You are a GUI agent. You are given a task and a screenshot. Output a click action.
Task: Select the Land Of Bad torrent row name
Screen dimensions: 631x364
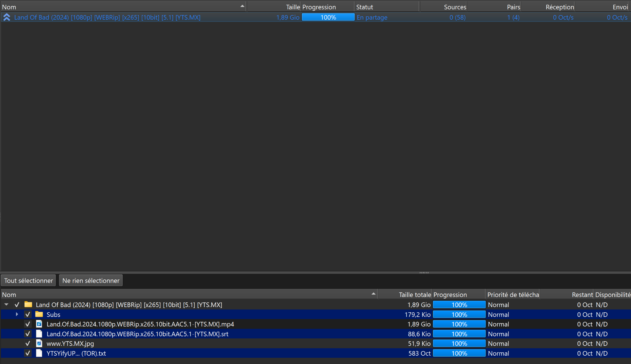[107, 18]
